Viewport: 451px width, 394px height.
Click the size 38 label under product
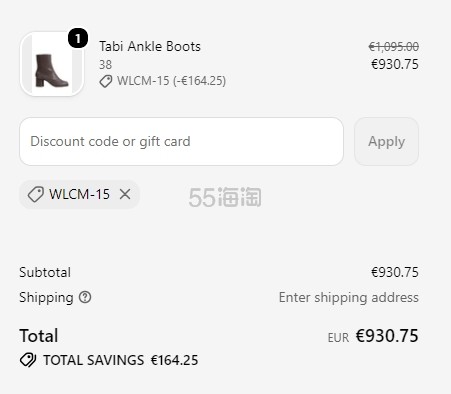pos(105,64)
